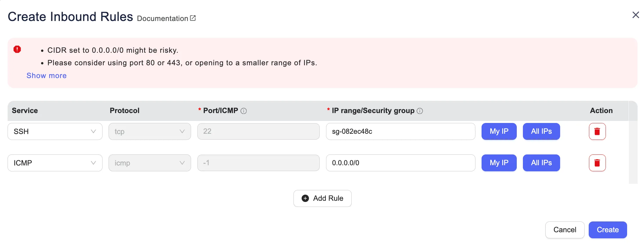This screenshot has height=250, width=644.
Task: Delete the ICMP inbound rule
Action: coord(597,163)
